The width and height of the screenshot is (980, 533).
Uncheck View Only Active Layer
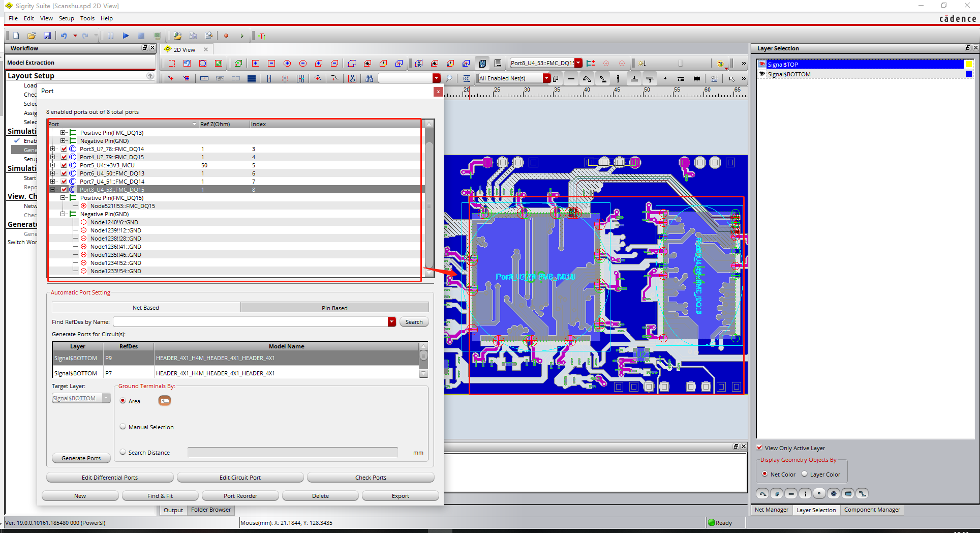pos(760,448)
